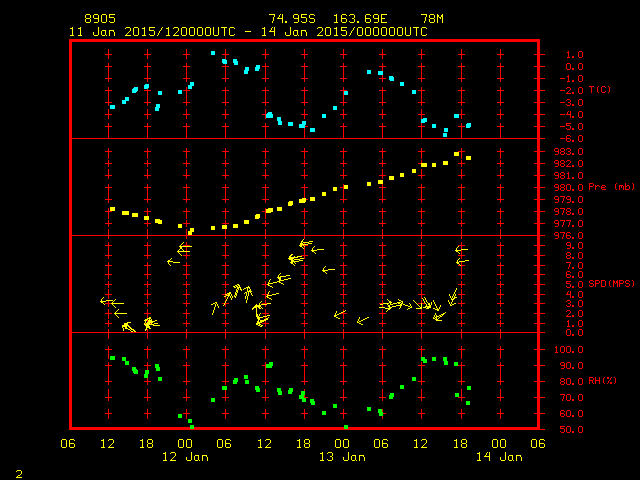Select the longitude value 163.69E
Viewport: 640px width, 480px height.
(360, 19)
